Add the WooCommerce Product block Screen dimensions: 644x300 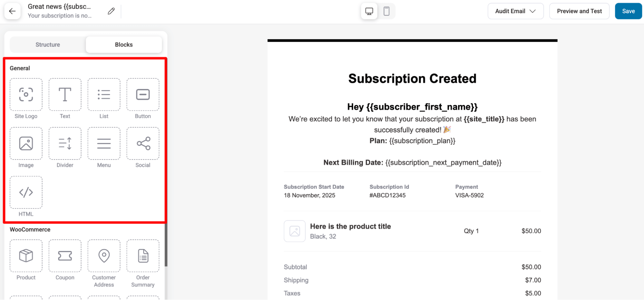coord(26,256)
